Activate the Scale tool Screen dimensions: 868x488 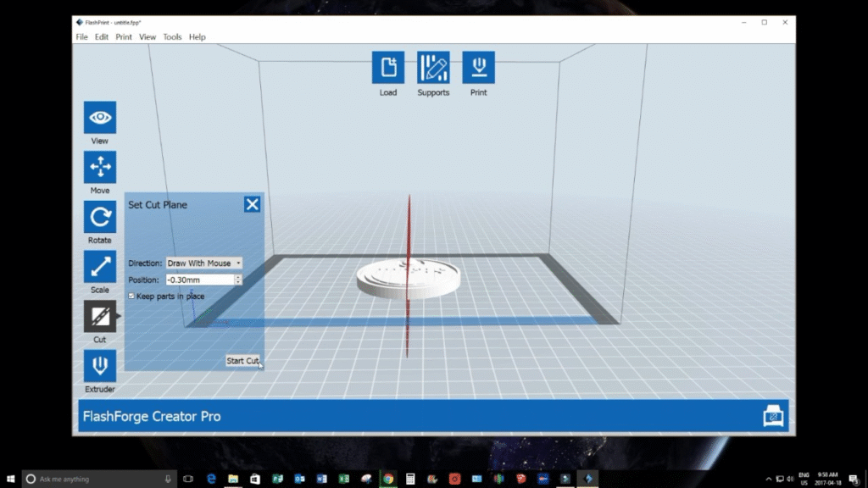pyautogui.click(x=99, y=267)
